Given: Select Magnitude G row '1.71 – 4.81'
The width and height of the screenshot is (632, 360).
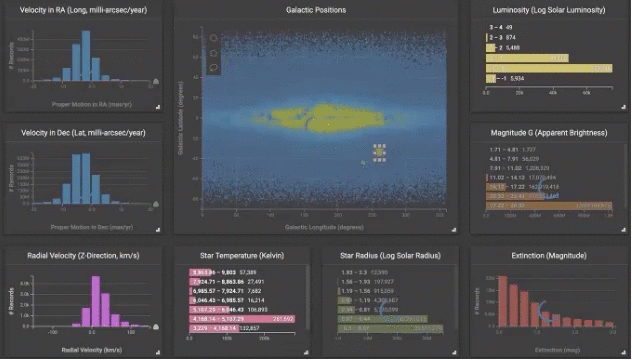Looking at the screenshot, I should pyautogui.click(x=549, y=150).
